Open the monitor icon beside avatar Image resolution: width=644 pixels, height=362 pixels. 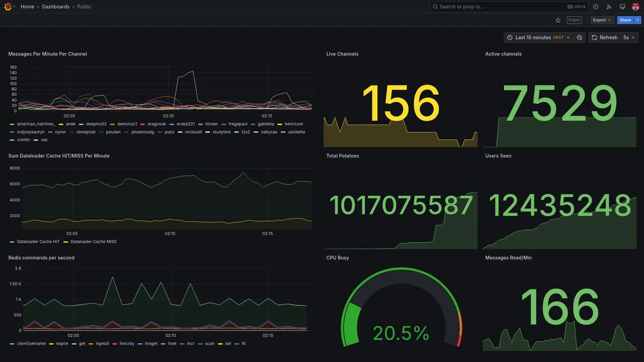click(x=622, y=7)
